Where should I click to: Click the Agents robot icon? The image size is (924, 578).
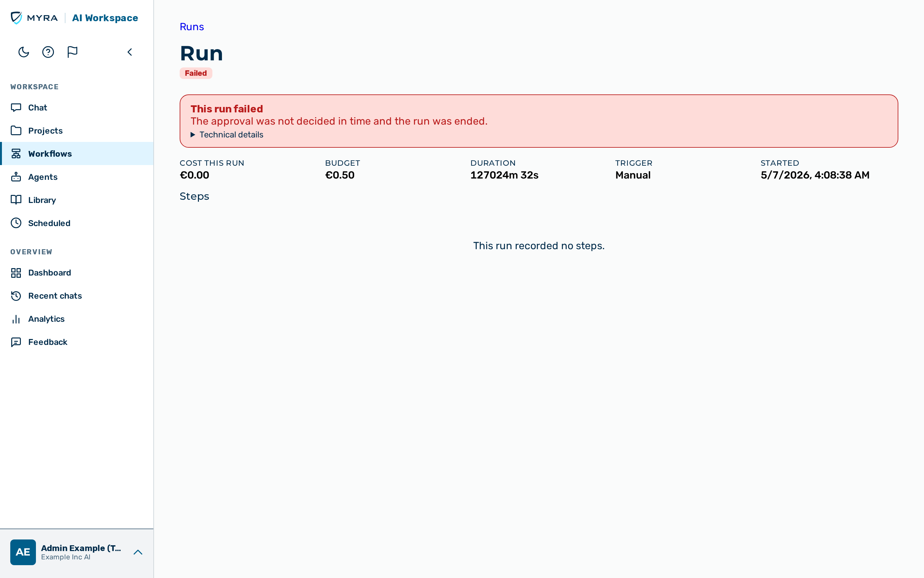[x=16, y=177]
